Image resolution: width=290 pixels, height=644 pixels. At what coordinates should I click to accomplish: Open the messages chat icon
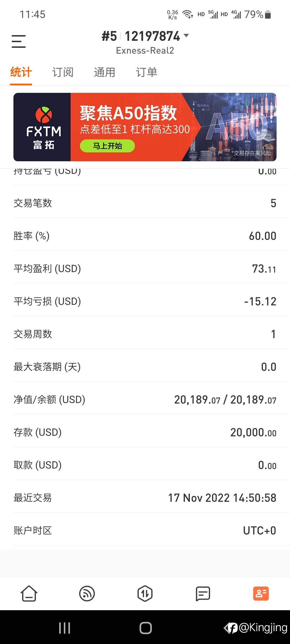coord(203,594)
